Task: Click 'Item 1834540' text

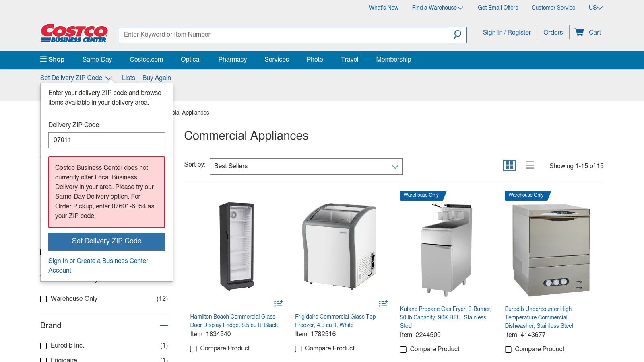Action: [211, 334]
